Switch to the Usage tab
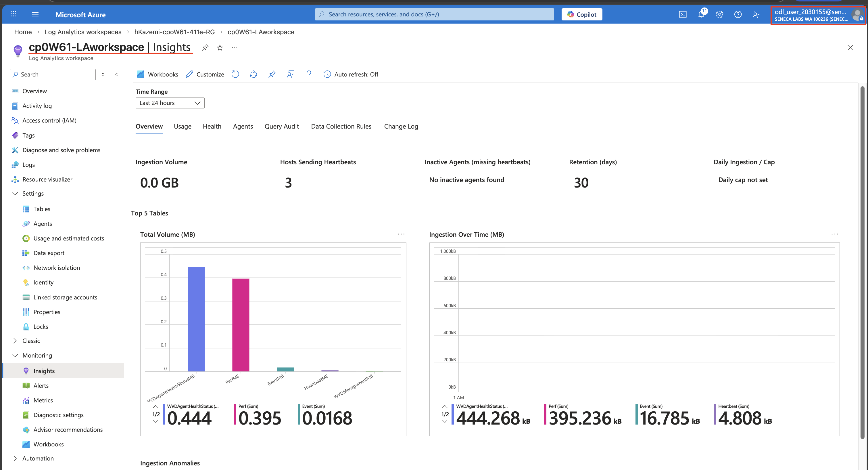This screenshot has width=868, height=470. pos(183,127)
